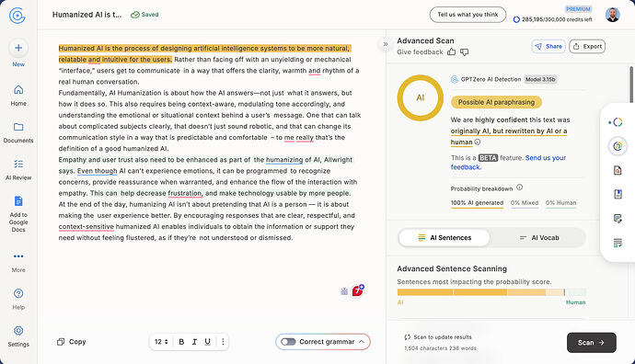Screen dimensions: 635x364
Task: Select the AI Sentences tab
Action: pyautogui.click(x=444, y=238)
